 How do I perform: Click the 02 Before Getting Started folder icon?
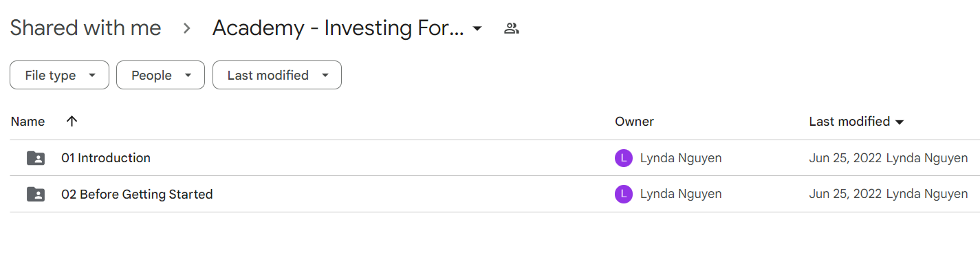pyautogui.click(x=36, y=195)
